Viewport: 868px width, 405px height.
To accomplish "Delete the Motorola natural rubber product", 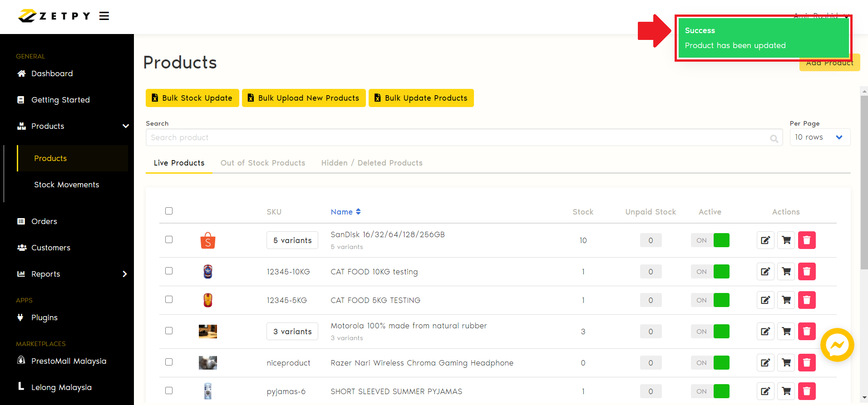I will coord(807,332).
